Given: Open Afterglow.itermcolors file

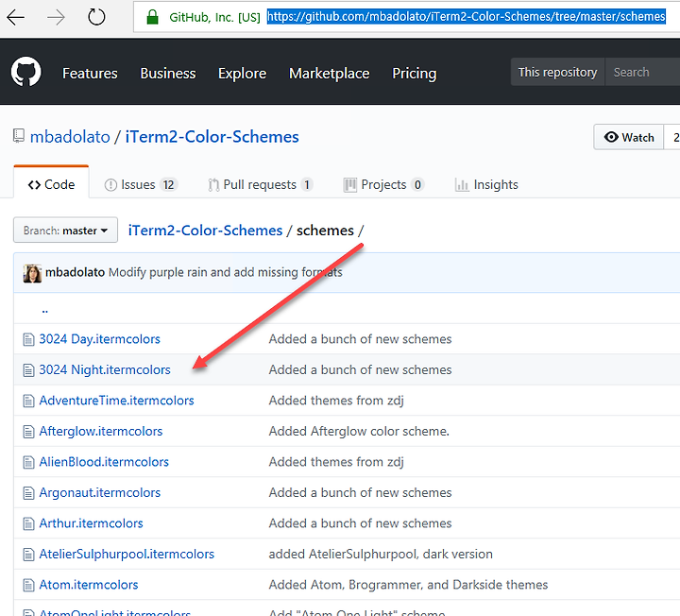Looking at the screenshot, I should [x=101, y=431].
